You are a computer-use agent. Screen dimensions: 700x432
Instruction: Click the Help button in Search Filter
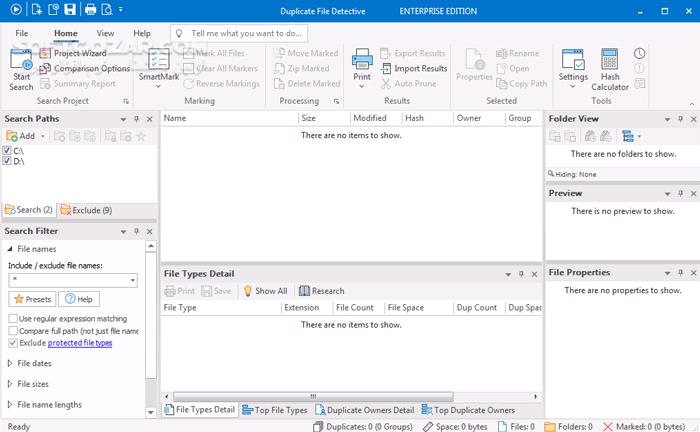(79, 299)
